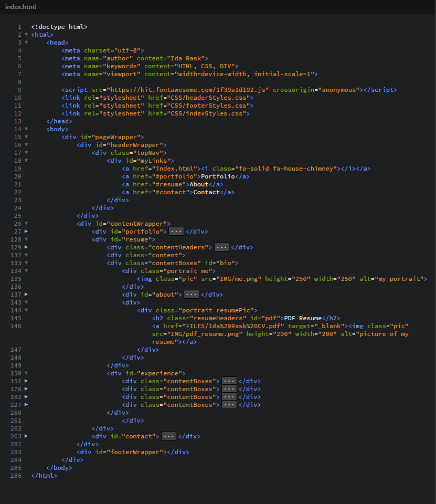Expand the about div fold arrow
436x504 pixels.
(x=26, y=294)
